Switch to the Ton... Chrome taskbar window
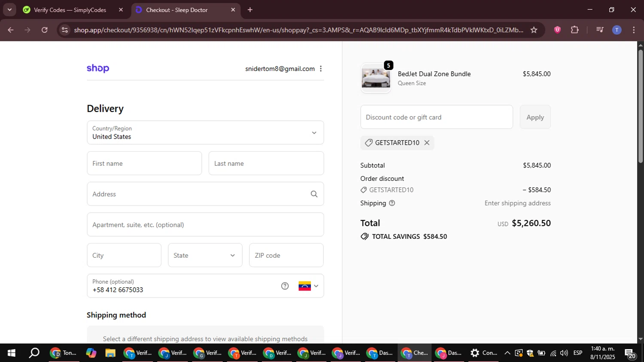 pos(64,353)
